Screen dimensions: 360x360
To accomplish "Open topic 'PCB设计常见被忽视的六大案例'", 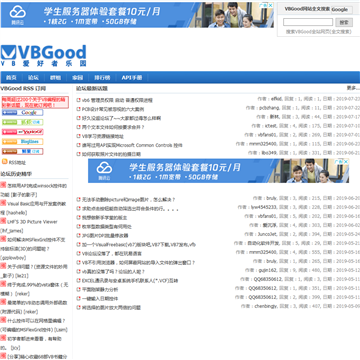I will (x=113, y=109).
